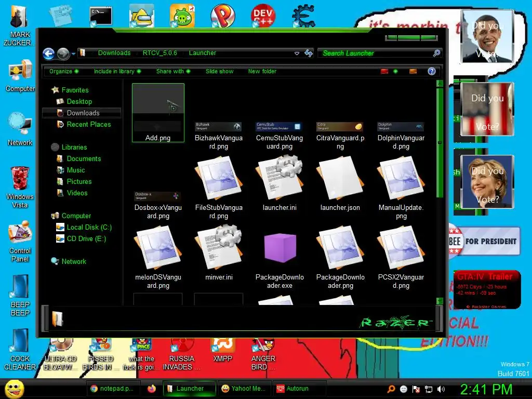Open the Control Panel desktop icon
Screen dimensions: 532x399
(20, 242)
